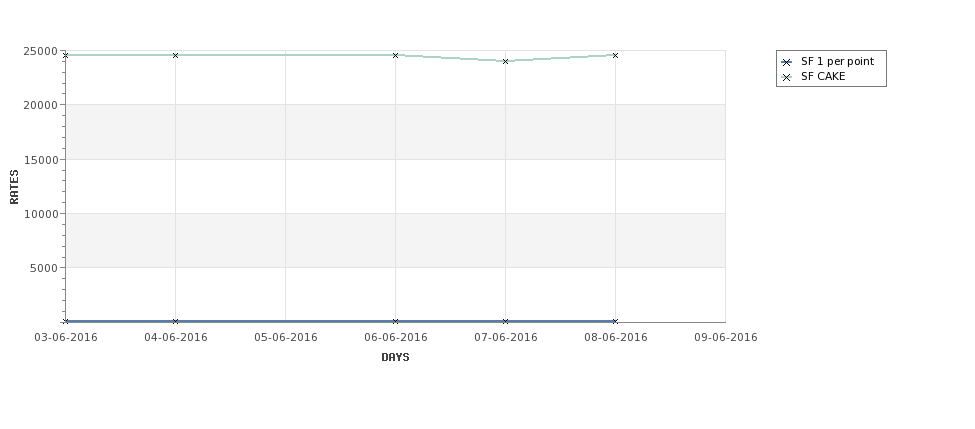
Task: Click SF CAKE data point on 08-06-2016
Action: pyautogui.click(x=616, y=55)
